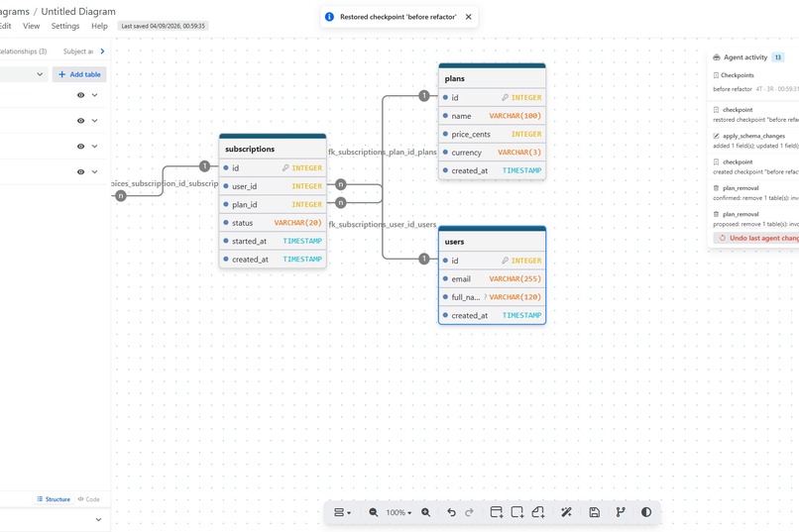
Task: Click the 'n' marker beside subscriptions user_id
Action: pos(341,184)
